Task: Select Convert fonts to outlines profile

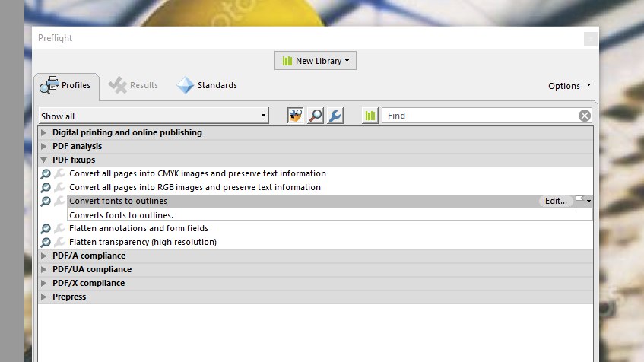Action: (118, 201)
